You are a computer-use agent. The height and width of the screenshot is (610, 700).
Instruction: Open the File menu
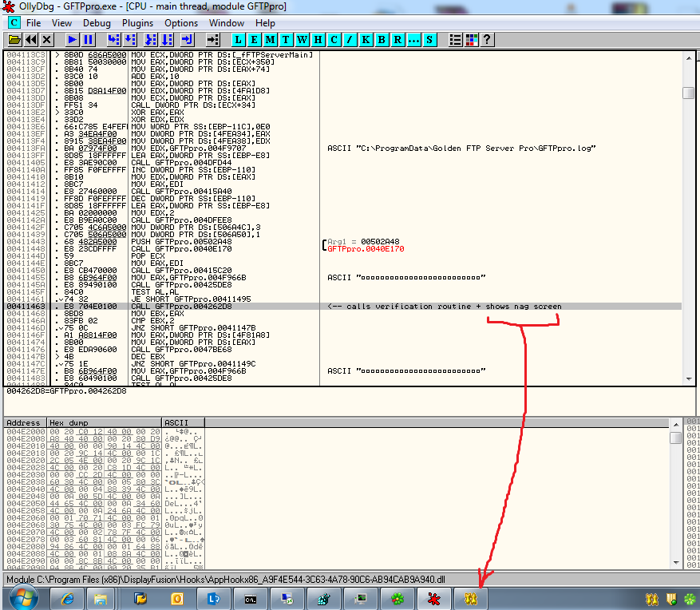click(34, 23)
